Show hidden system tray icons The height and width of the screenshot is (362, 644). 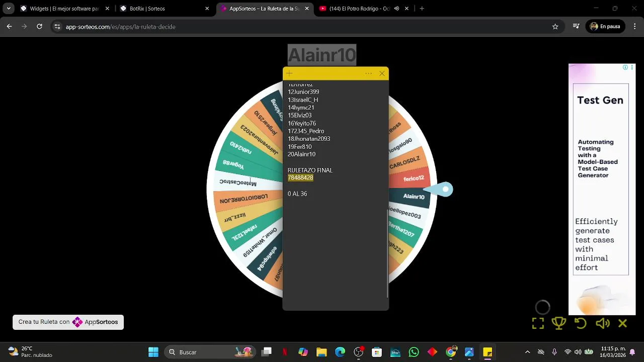[x=527, y=352]
